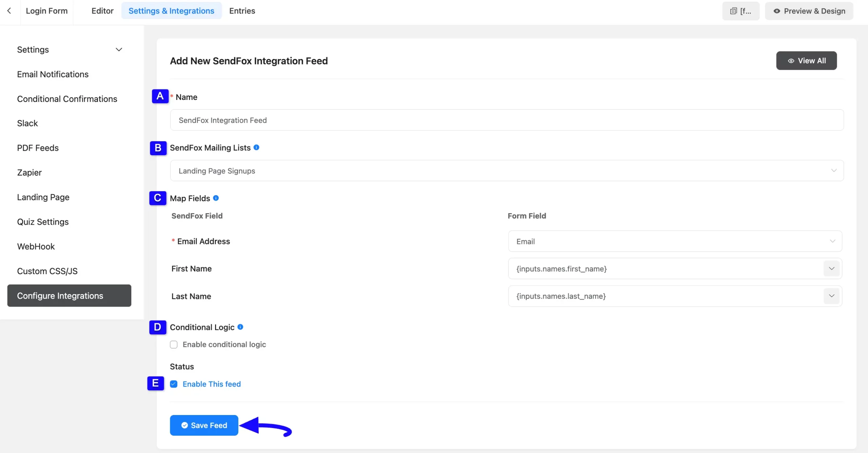Image resolution: width=868 pixels, height=453 pixels.
Task: Toggle the Enable This feed checkbox
Action: tap(174, 384)
